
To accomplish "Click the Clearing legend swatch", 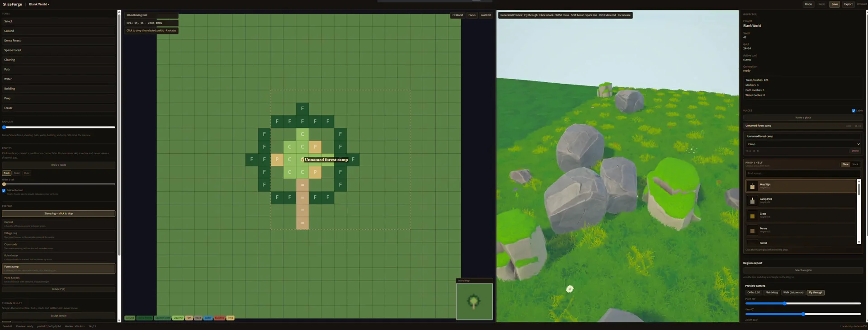I will click(178, 318).
